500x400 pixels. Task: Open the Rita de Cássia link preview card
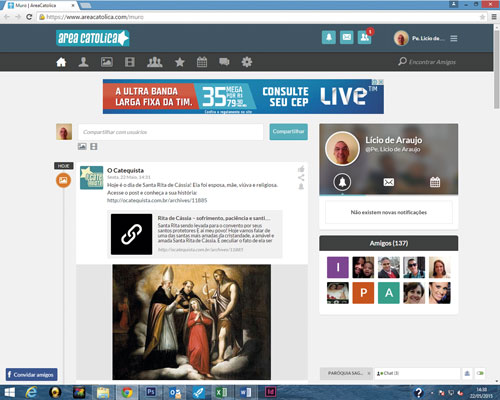click(196, 234)
